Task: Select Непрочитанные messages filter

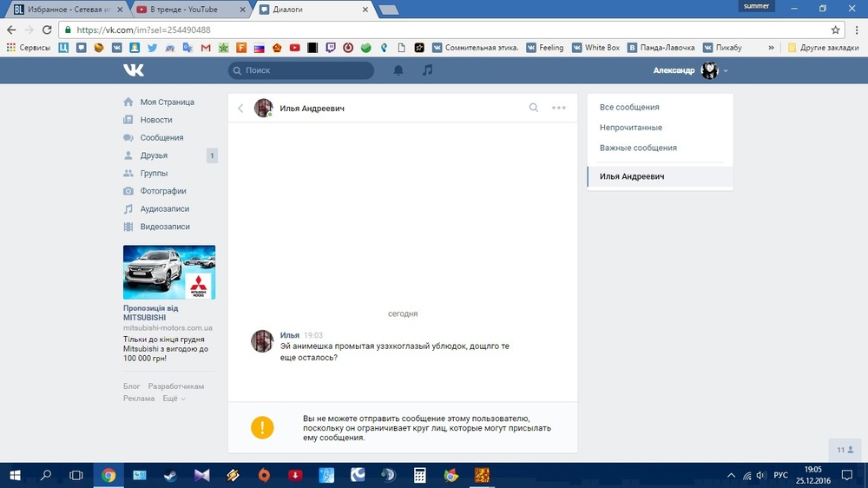Action: coord(631,128)
